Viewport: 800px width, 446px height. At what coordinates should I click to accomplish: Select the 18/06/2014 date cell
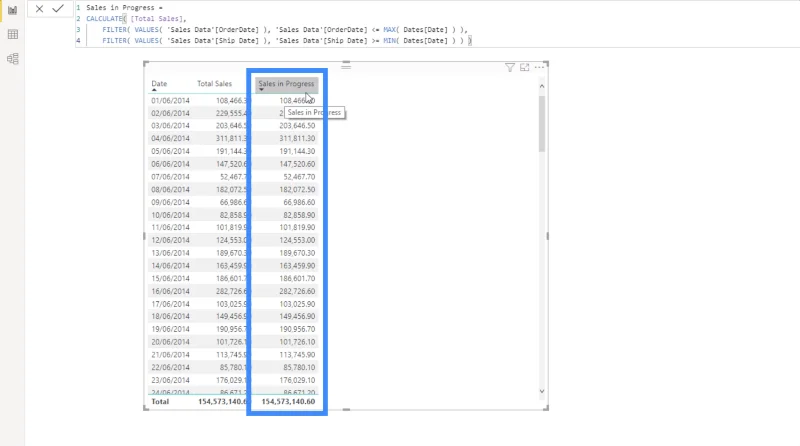click(170, 316)
